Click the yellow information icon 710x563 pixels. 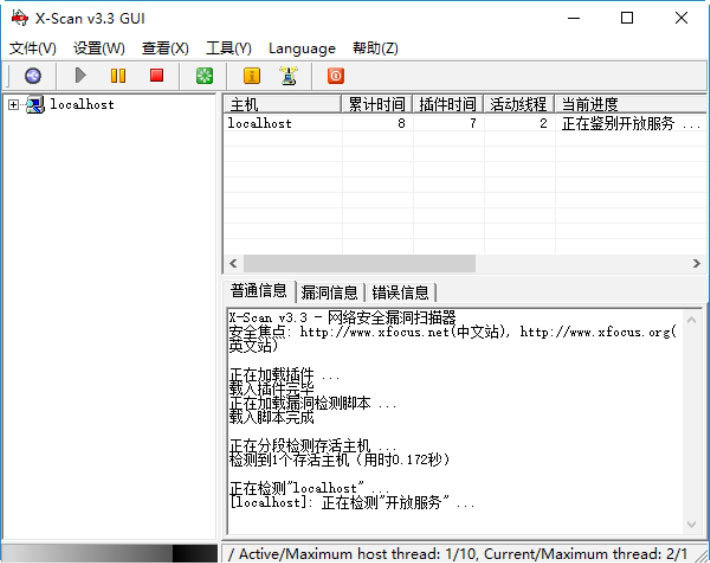click(x=251, y=75)
